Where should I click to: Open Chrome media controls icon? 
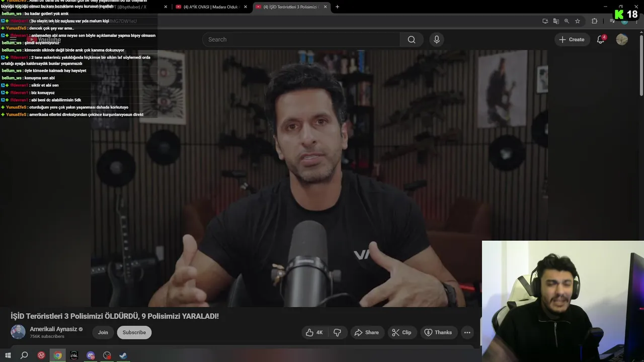[x=612, y=21]
